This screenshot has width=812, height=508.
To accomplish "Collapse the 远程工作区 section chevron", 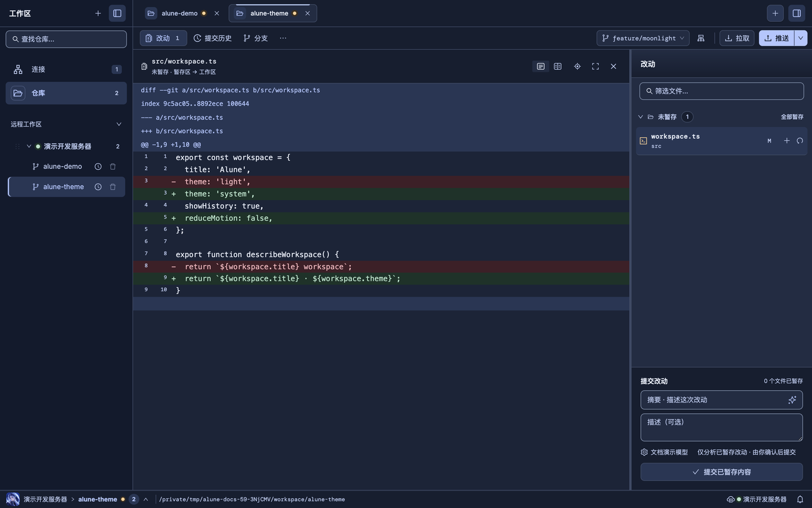I will click(x=118, y=124).
